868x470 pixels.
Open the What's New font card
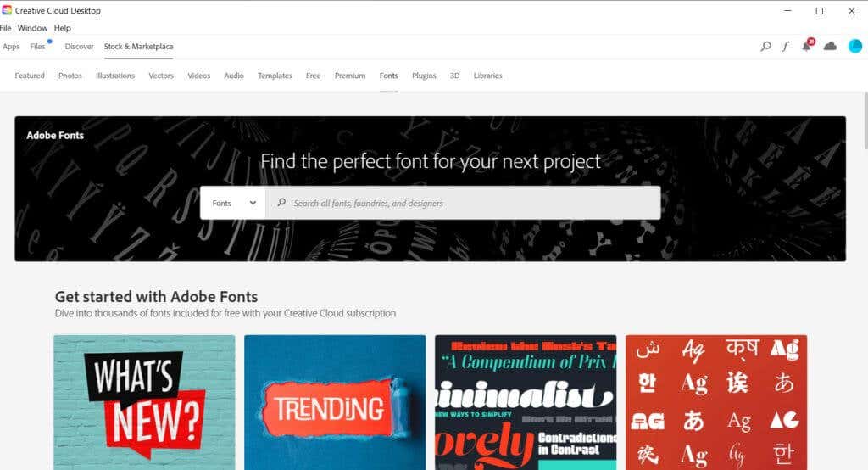pyautogui.click(x=144, y=402)
